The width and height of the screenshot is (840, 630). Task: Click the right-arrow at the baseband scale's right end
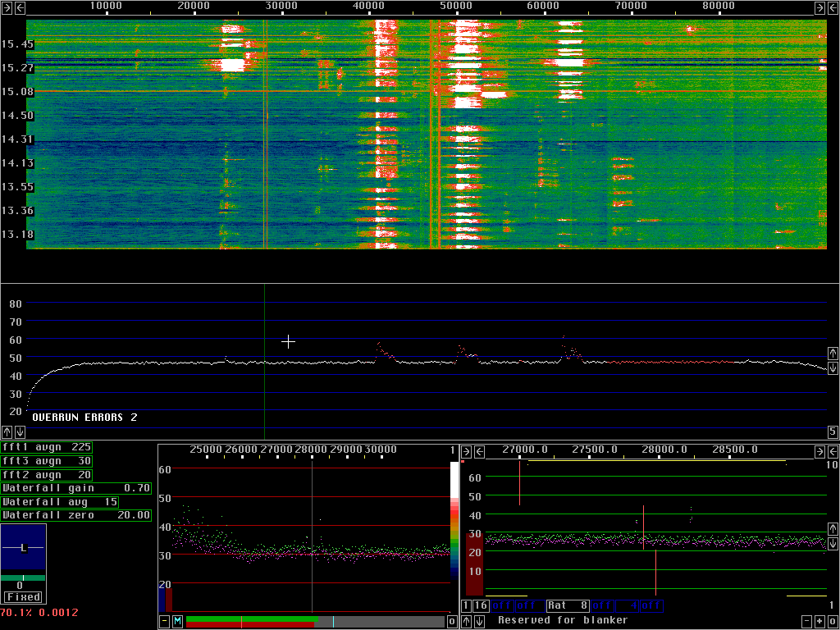click(x=819, y=452)
